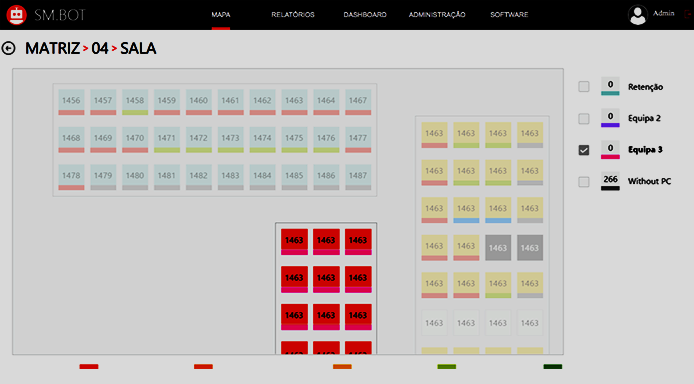Switch to the DASHBOARD tab
This screenshot has width=694, height=384.
[x=365, y=15]
